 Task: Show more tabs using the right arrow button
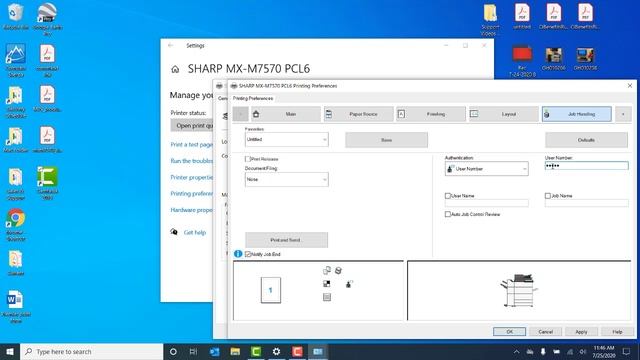623,114
